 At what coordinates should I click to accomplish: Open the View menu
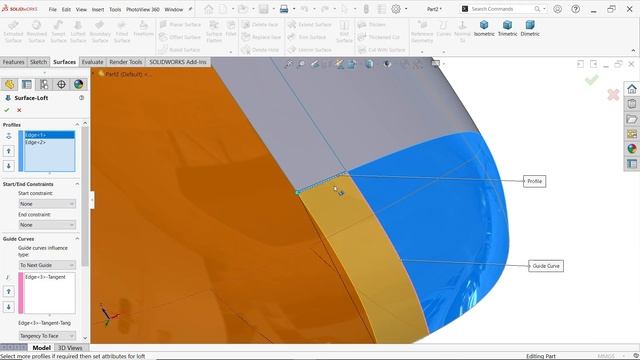(81, 9)
